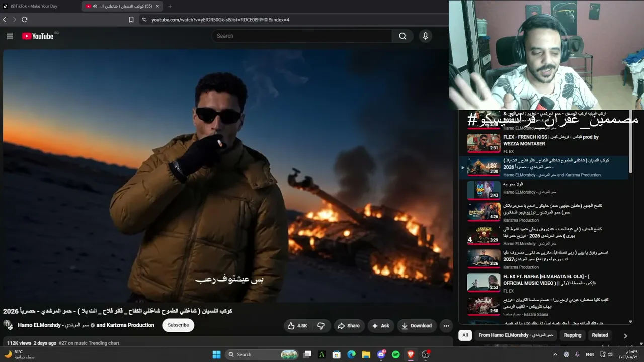Image resolution: width=644 pixels, height=362 pixels.
Task: Select the currently playing 3:00 playlist video
Action: click(x=544, y=168)
